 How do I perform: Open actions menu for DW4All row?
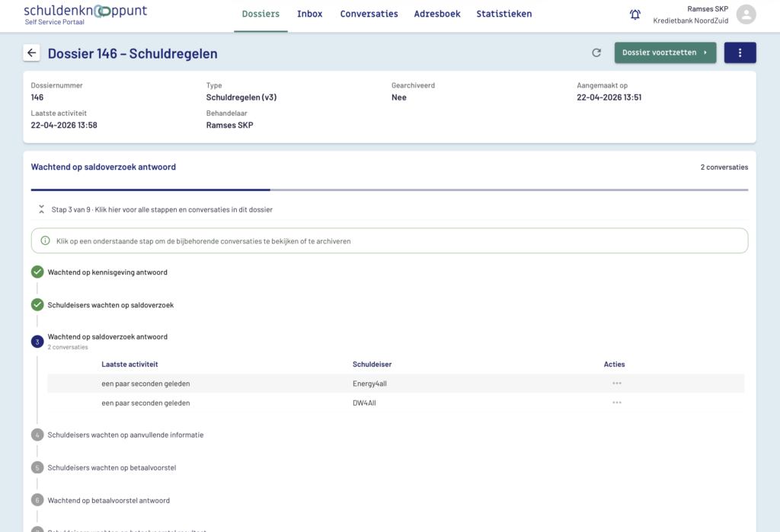616,403
